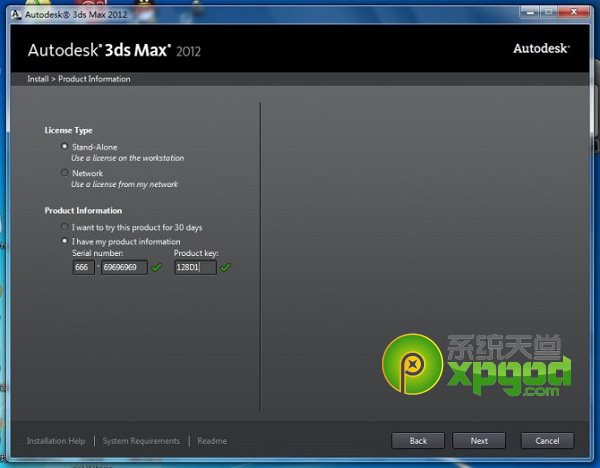Viewport: 600px width, 468px height.
Task: Open the System Requirements link
Action: click(x=141, y=441)
